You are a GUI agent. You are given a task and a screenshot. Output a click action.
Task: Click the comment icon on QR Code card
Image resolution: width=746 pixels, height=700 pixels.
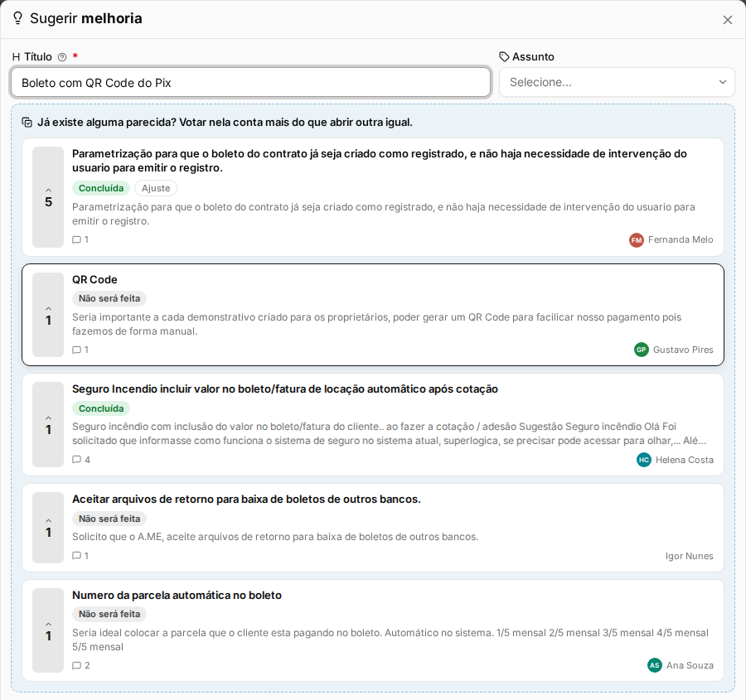pyautogui.click(x=76, y=350)
